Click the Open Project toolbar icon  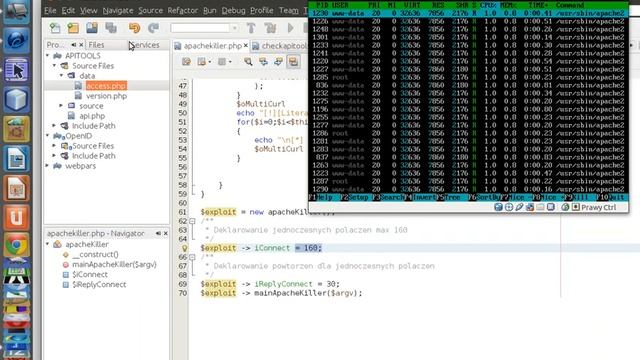pyautogui.click(x=92, y=28)
